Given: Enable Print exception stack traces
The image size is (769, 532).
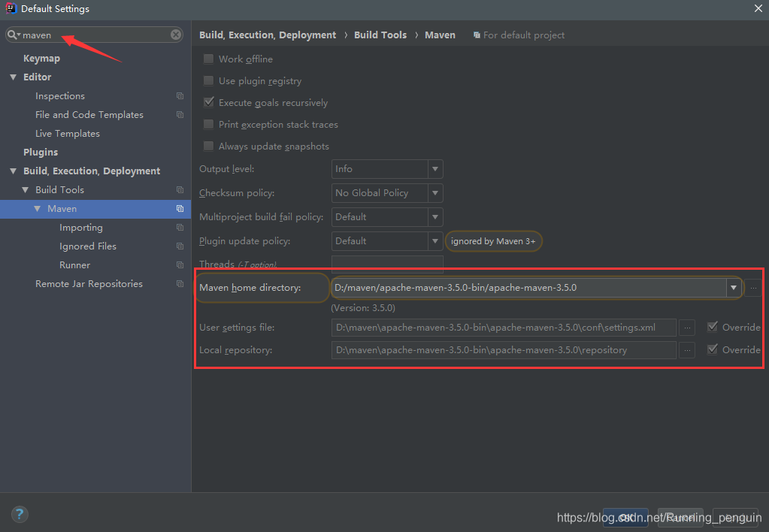Looking at the screenshot, I should 208,124.
